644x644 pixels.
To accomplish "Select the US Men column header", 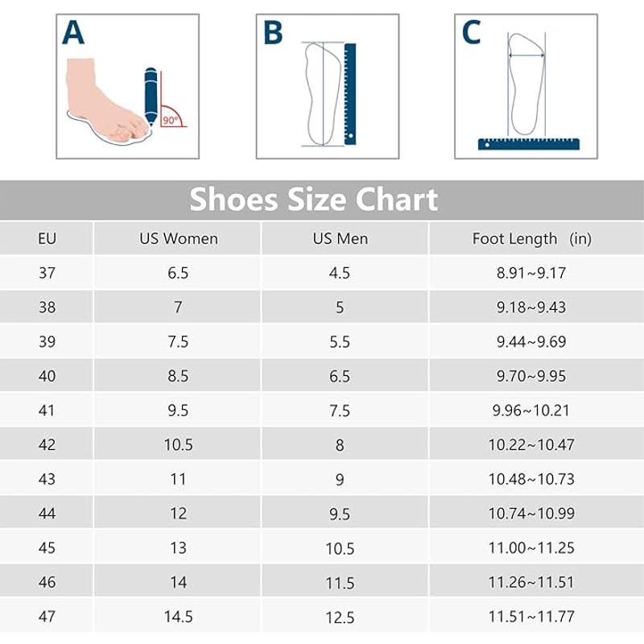I will [x=341, y=239].
